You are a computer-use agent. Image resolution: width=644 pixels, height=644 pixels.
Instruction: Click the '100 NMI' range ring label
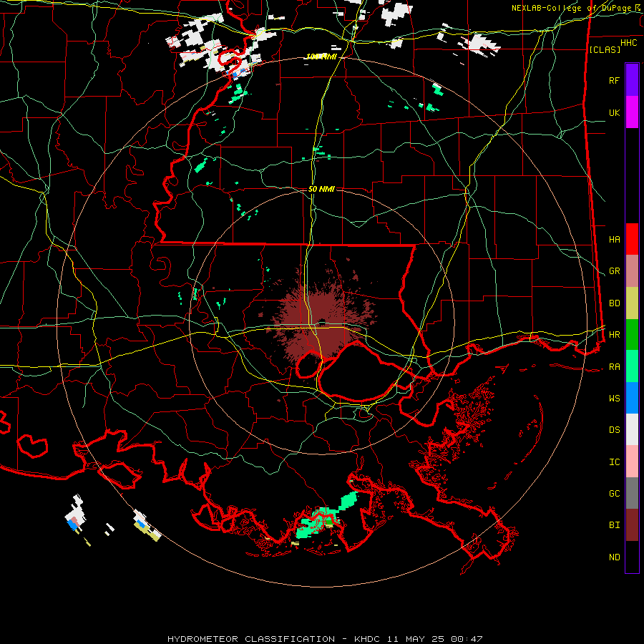(x=321, y=57)
